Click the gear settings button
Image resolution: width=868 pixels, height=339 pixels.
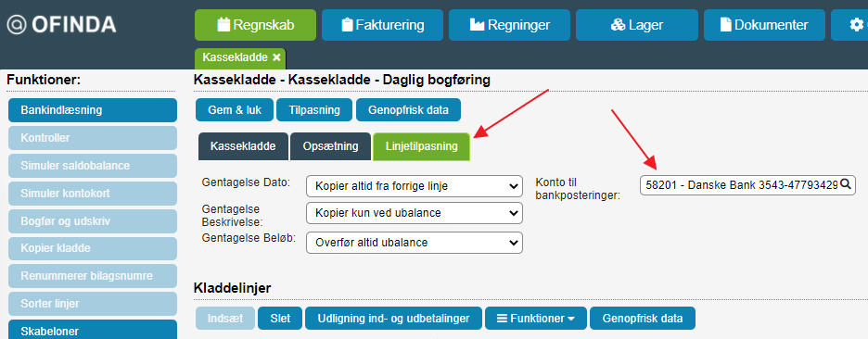pyautogui.click(x=849, y=25)
